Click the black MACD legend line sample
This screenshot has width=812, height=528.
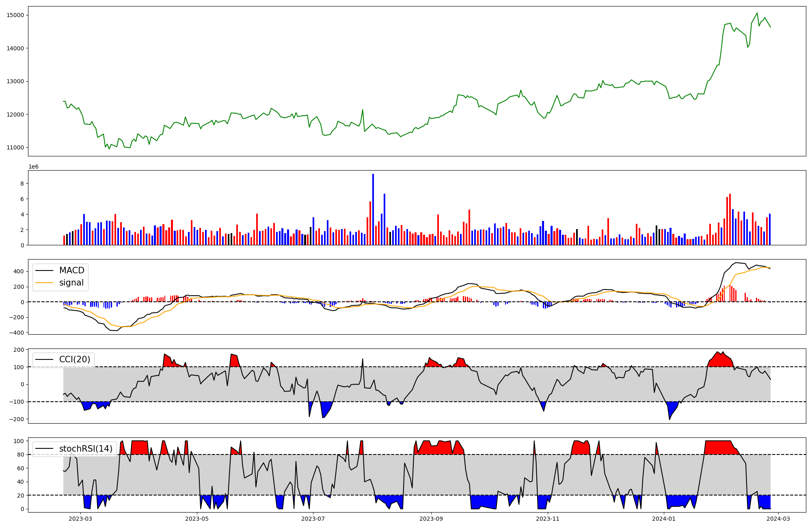(44, 270)
